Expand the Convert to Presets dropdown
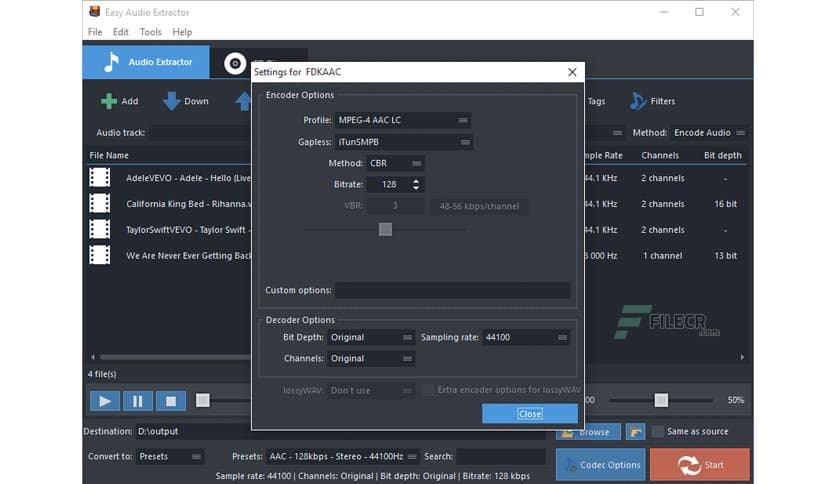Screen dimensions: 836x484 point(170,456)
